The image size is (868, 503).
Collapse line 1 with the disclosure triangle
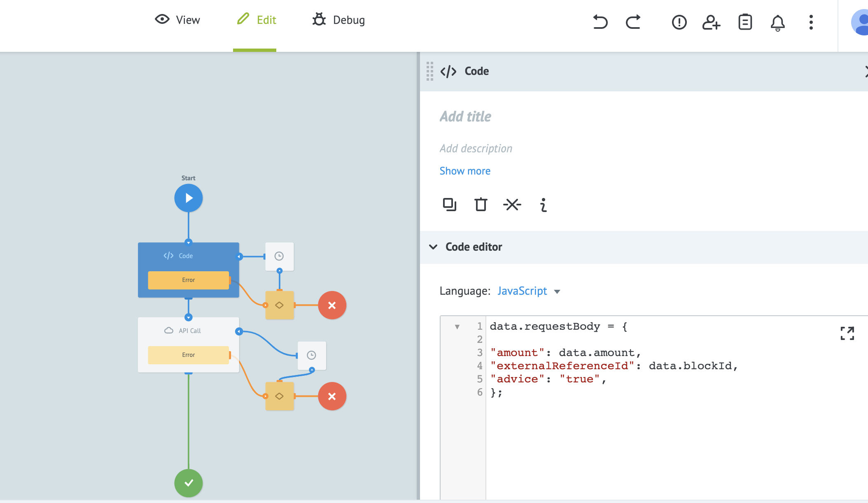457,327
